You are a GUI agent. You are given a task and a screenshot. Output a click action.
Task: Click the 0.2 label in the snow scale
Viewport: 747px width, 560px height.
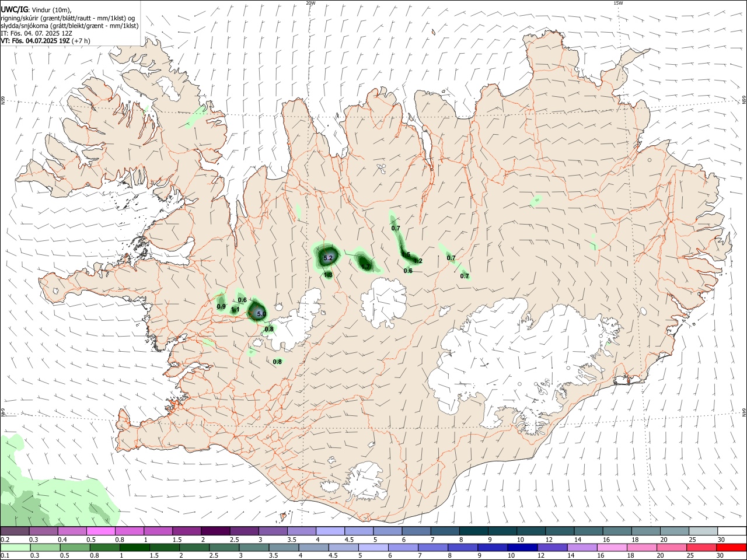(x=5, y=539)
